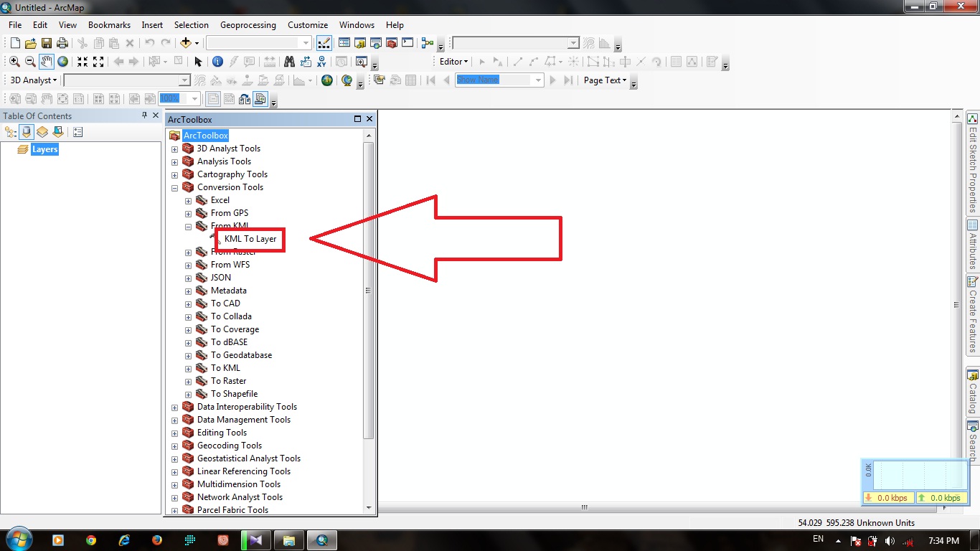Open the map scale dropdown
This screenshot has height=551, width=980.
tap(306, 43)
